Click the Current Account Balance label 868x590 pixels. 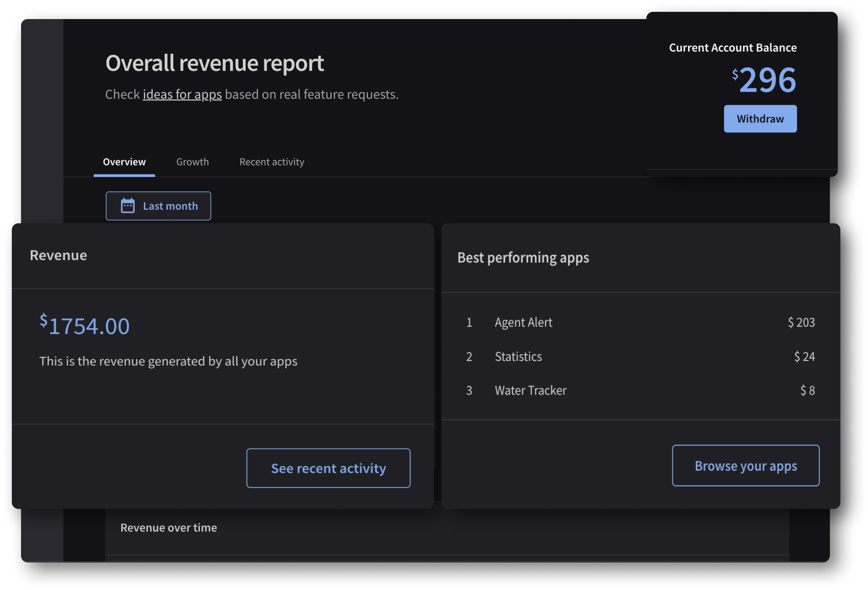point(733,48)
